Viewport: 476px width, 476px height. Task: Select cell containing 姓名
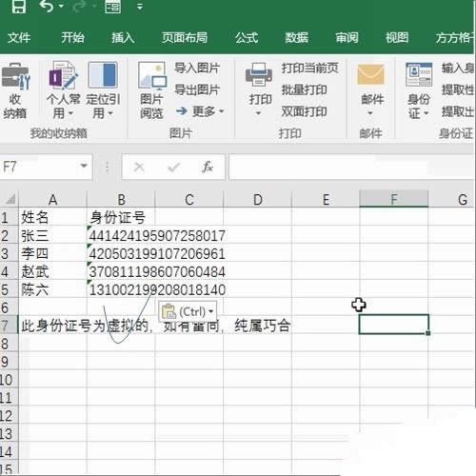click(52, 217)
